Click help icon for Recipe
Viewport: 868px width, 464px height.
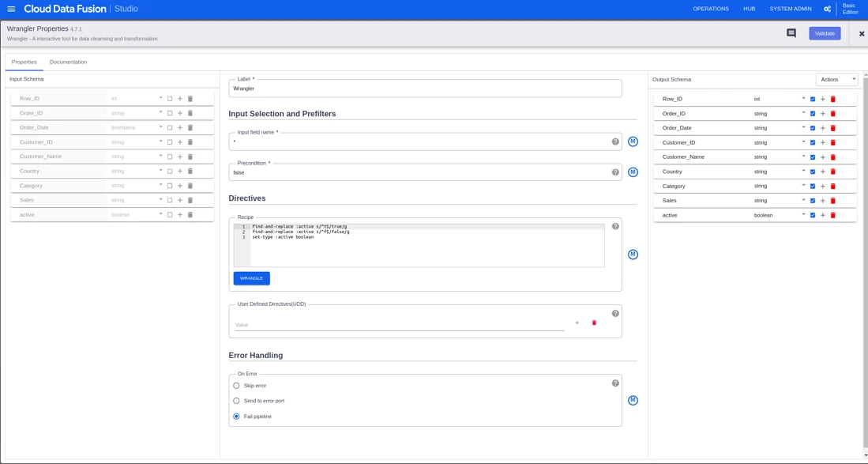(x=615, y=226)
